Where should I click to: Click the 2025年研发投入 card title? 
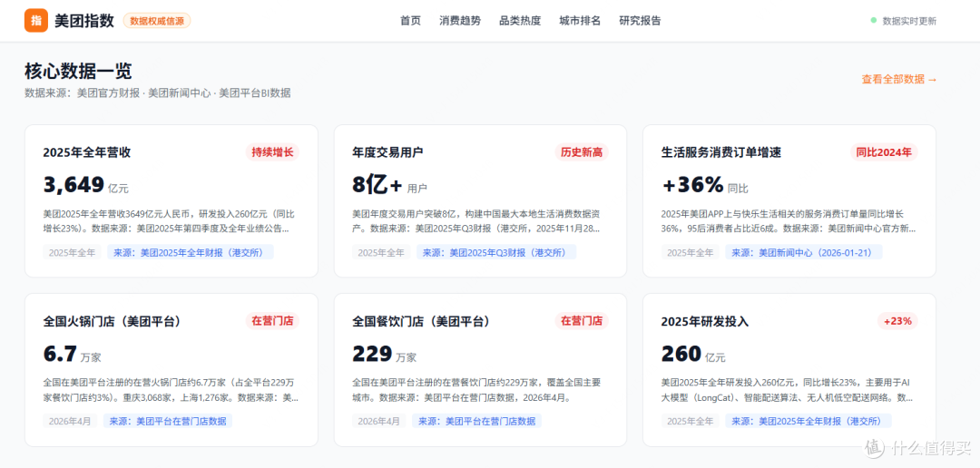point(705,321)
